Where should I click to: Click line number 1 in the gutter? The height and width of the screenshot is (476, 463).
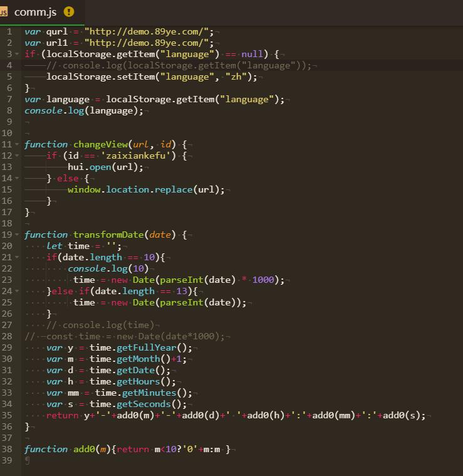pyautogui.click(x=9, y=31)
